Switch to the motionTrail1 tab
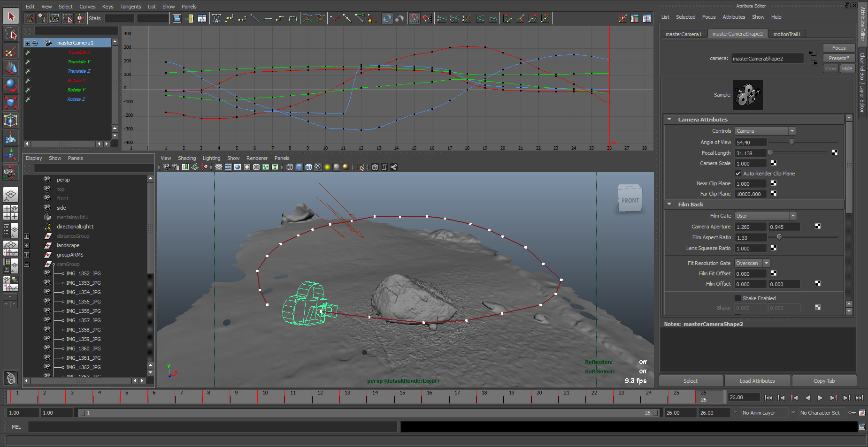Screen dimensions: 868x447 (787, 34)
